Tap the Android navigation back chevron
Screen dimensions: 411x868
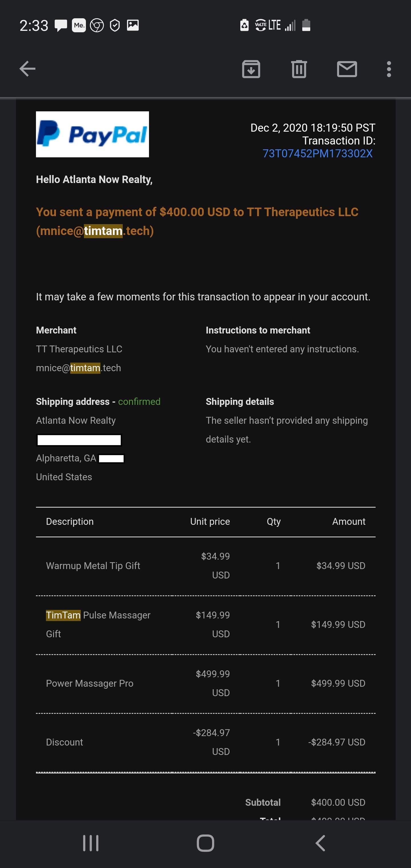pyautogui.click(x=320, y=843)
